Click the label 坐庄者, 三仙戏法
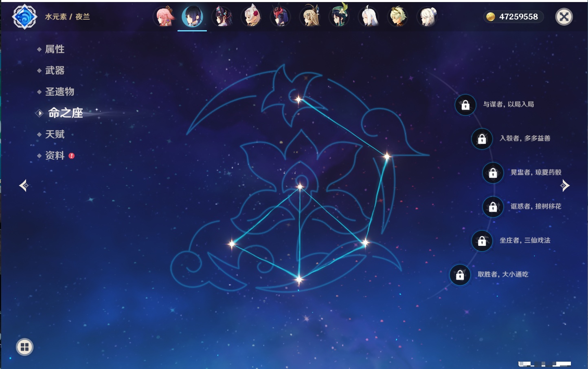 (x=525, y=240)
